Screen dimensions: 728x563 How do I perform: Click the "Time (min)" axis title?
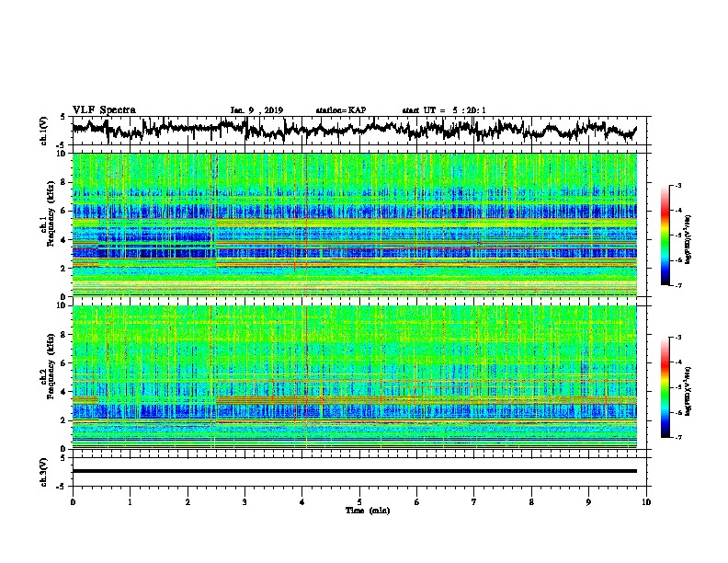[x=368, y=511]
